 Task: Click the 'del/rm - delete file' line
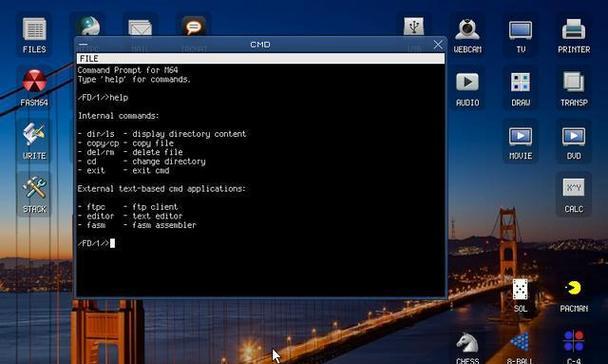pyautogui.click(x=130, y=152)
